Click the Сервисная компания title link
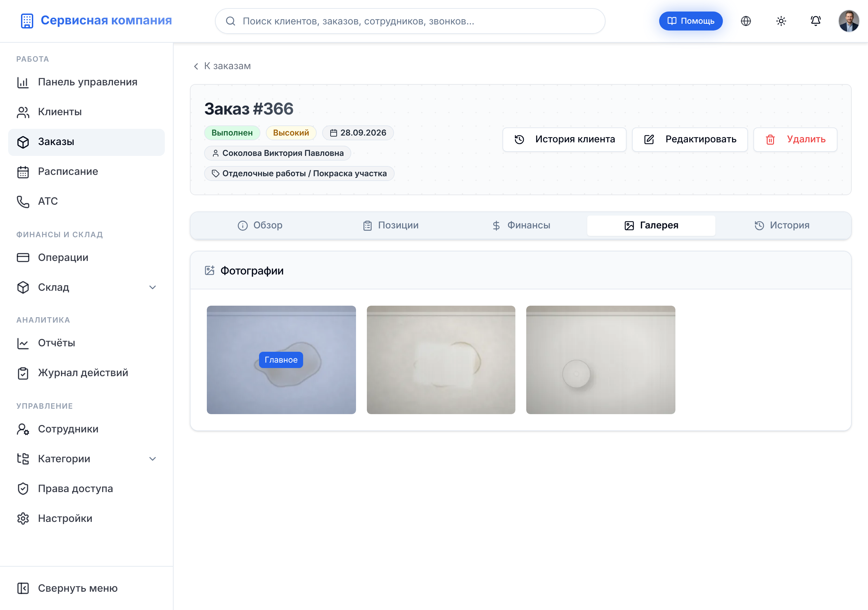868x610 pixels. (x=106, y=20)
